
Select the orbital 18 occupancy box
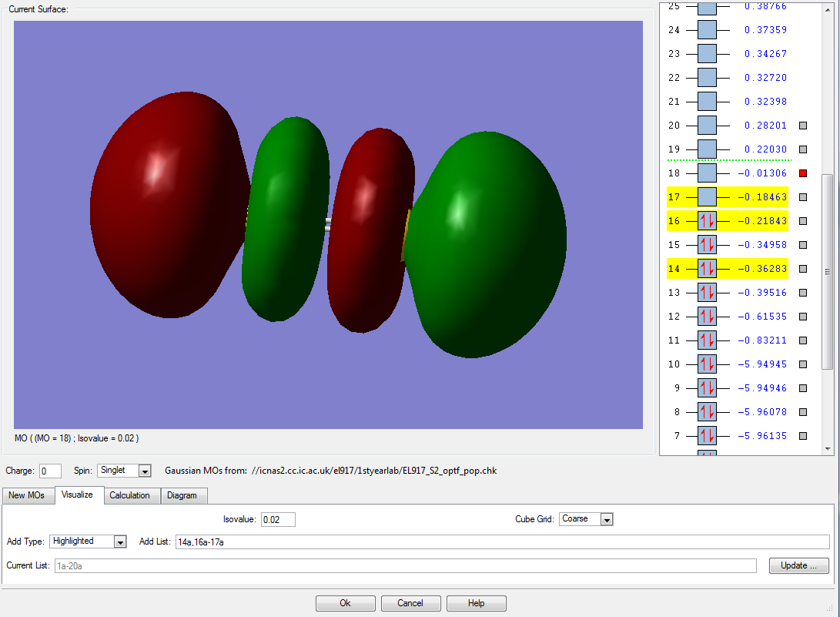pos(707,173)
